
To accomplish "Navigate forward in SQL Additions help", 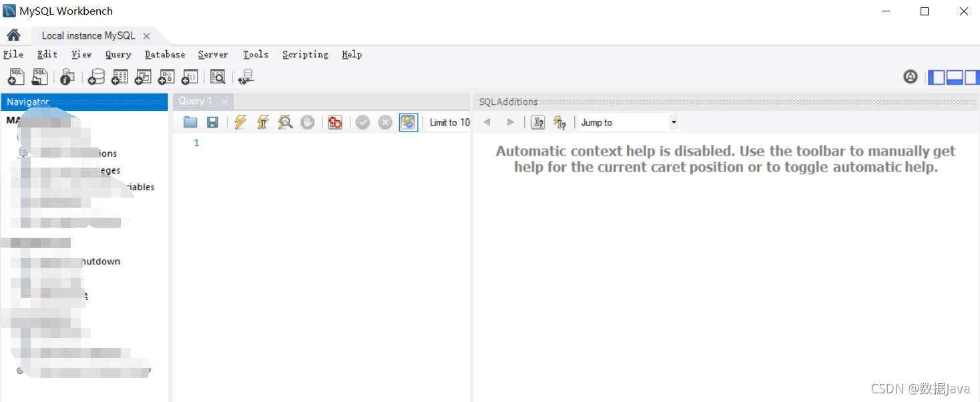I will tap(511, 122).
